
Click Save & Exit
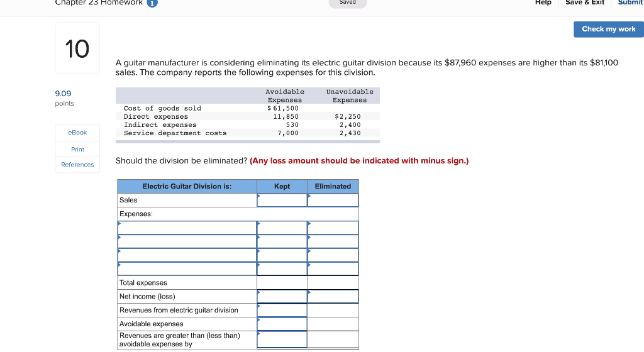(585, 3)
